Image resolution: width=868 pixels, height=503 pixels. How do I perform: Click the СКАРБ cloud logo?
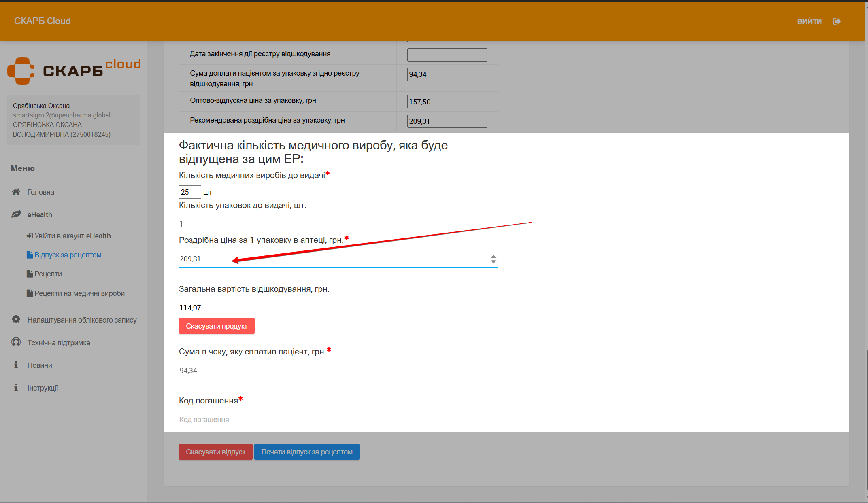pyautogui.click(x=74, y=70)
